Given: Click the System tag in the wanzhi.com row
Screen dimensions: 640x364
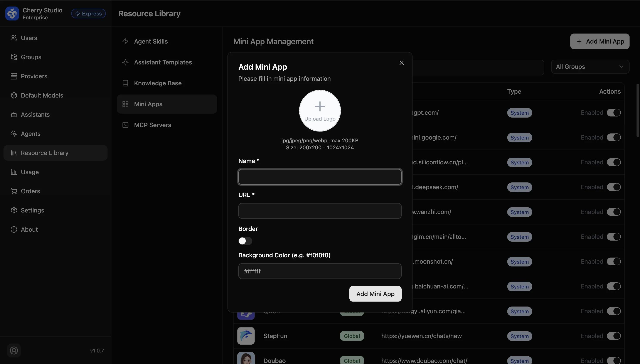Looking at the screenshot, I should click(520, 212).
